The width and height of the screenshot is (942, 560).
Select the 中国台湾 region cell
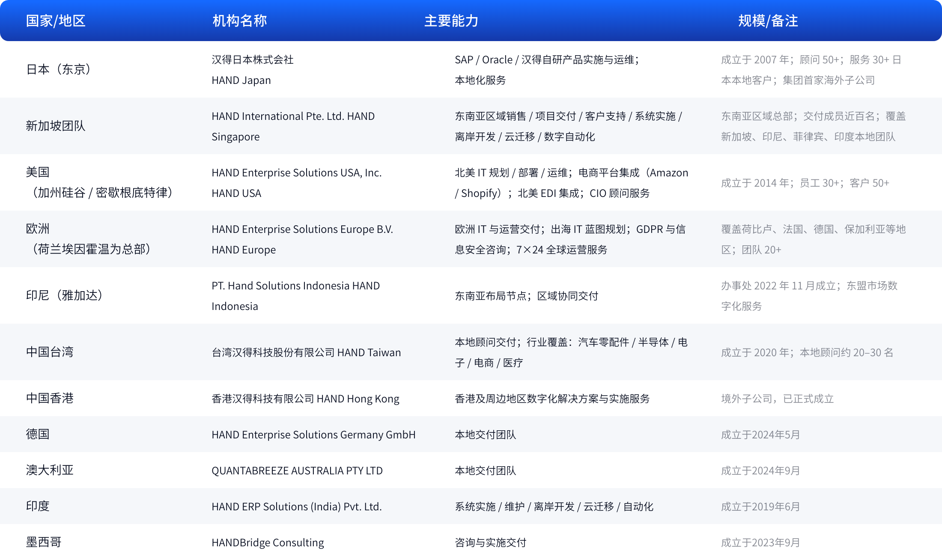coord(50,352)
